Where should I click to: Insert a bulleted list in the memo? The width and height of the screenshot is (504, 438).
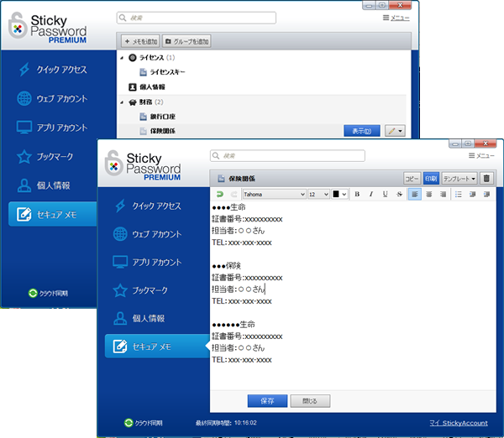(x=459, y=195)
